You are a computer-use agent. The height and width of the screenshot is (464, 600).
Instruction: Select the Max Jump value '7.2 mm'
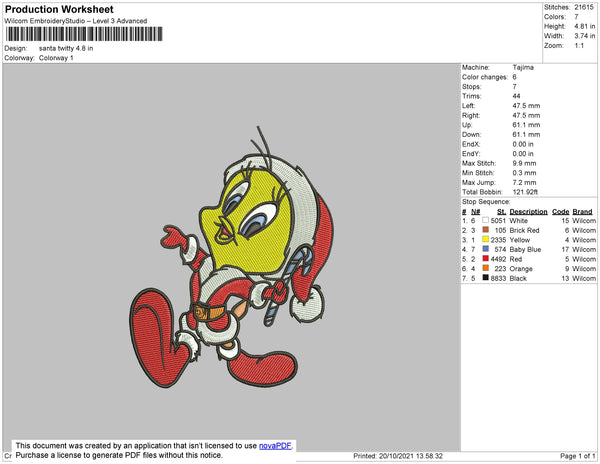pos(524,182)
